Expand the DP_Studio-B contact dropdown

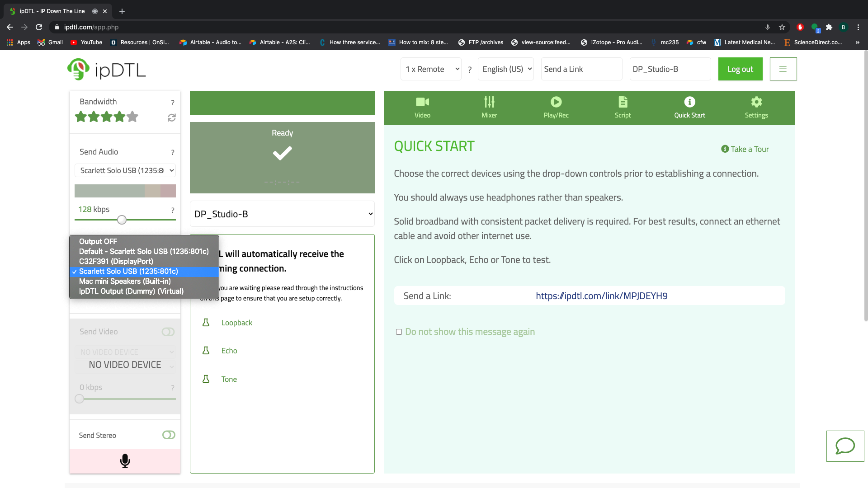click(x=282, y=214)
